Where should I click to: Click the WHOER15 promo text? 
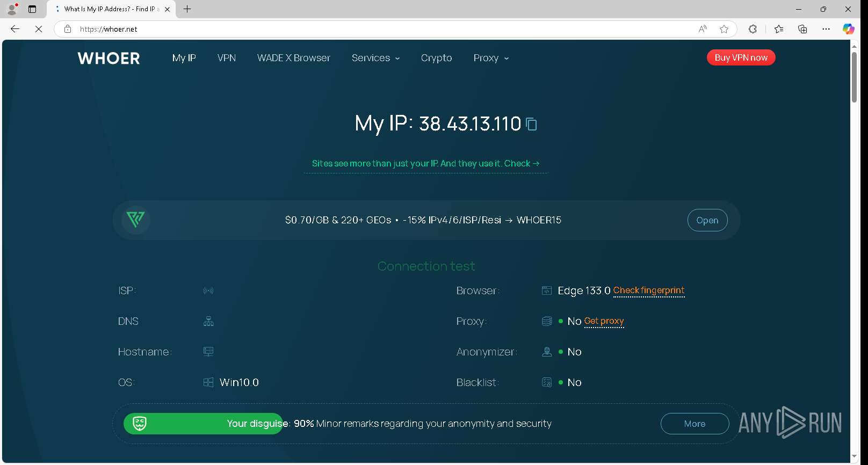pos(539,220)
